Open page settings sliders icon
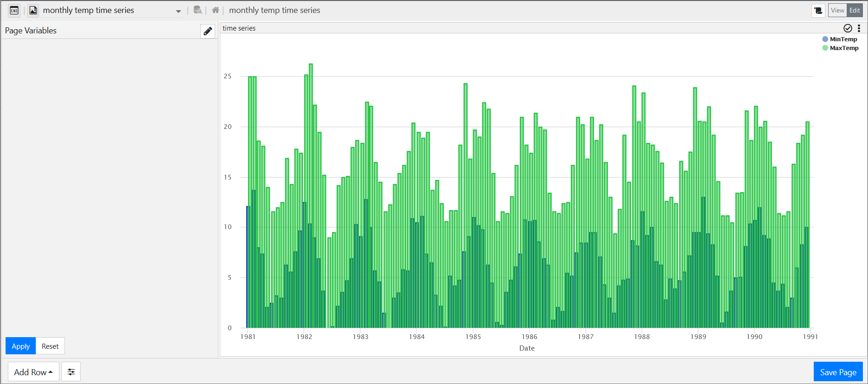Image resolution: width=868 pixels, height=384 pixels. [x=71, y=372]
